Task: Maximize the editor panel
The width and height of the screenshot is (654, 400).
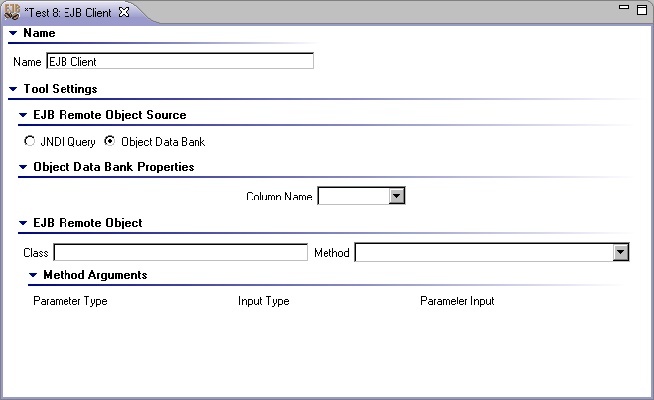Action: point(642,10)
